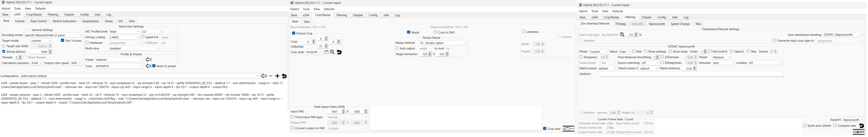Click the Bitrate 5500 input field
This screenshot has width=868, height=137.
point(39,52)
